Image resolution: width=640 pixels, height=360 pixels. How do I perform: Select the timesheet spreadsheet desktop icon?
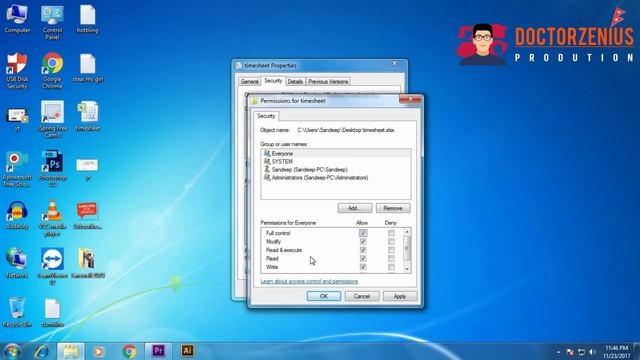(88, 116)
